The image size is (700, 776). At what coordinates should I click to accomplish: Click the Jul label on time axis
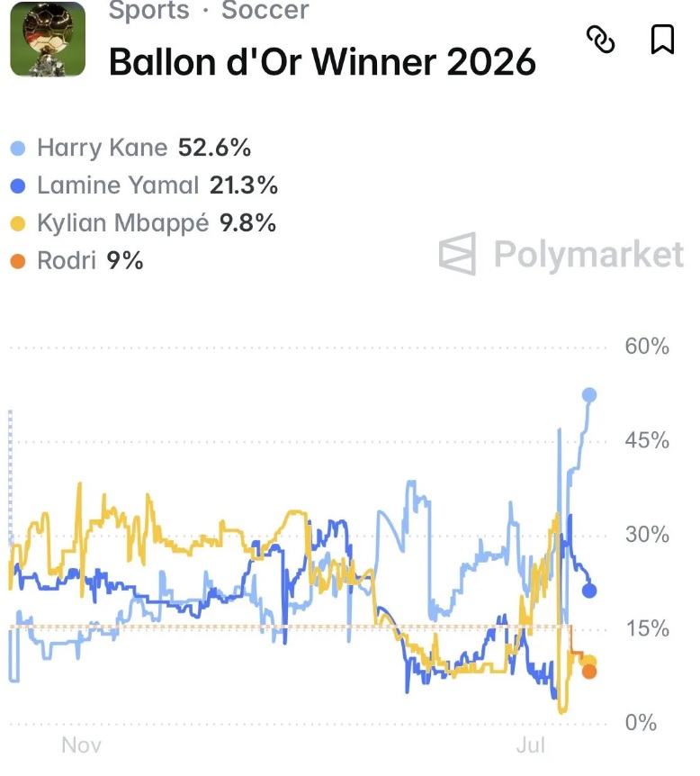click(x=530, y=745)
